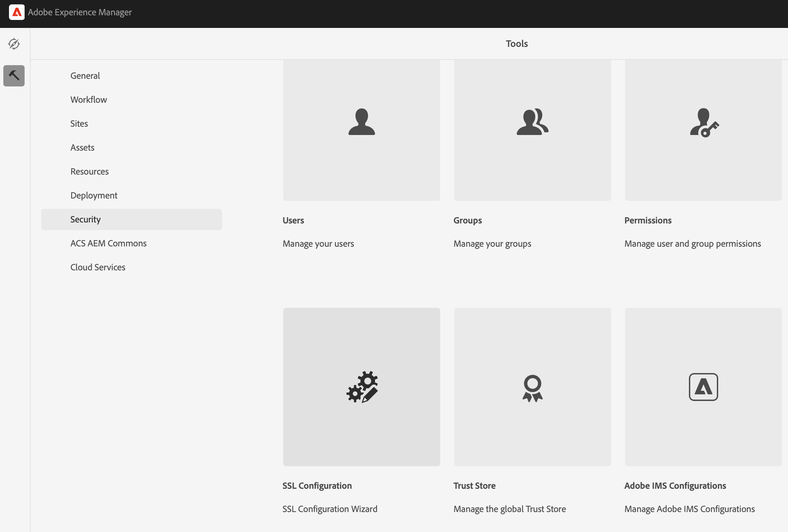The width and height of the screenshot is (788, 532).
Task: Open the SSL Configuration gears icon
Action: click(x=362, y=387)
